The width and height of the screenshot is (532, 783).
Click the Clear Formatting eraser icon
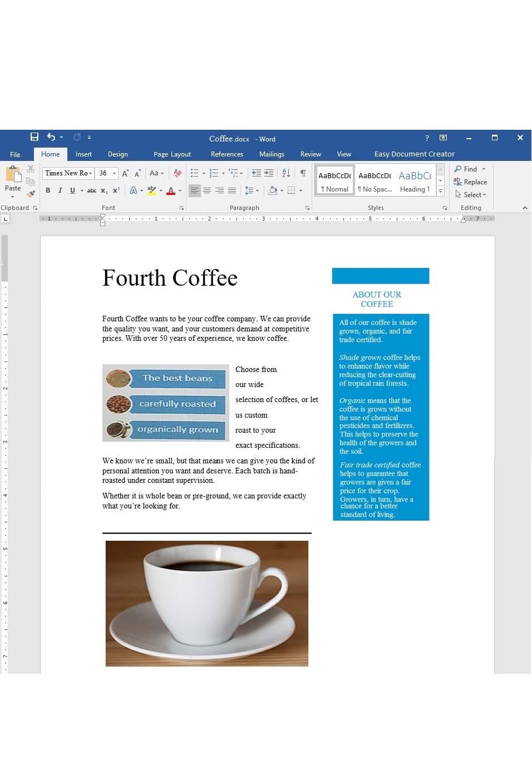coord(178,173)
